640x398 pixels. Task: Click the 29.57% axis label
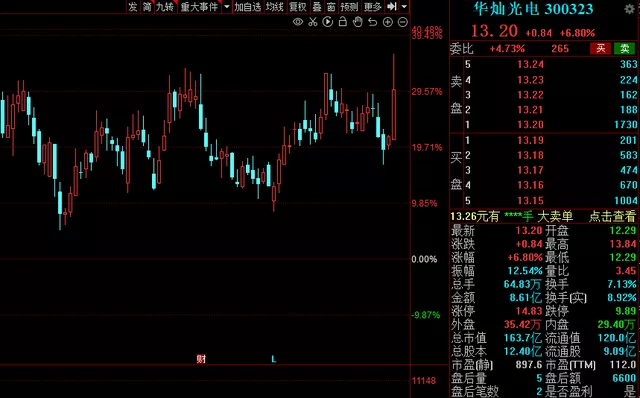[427, 91]
